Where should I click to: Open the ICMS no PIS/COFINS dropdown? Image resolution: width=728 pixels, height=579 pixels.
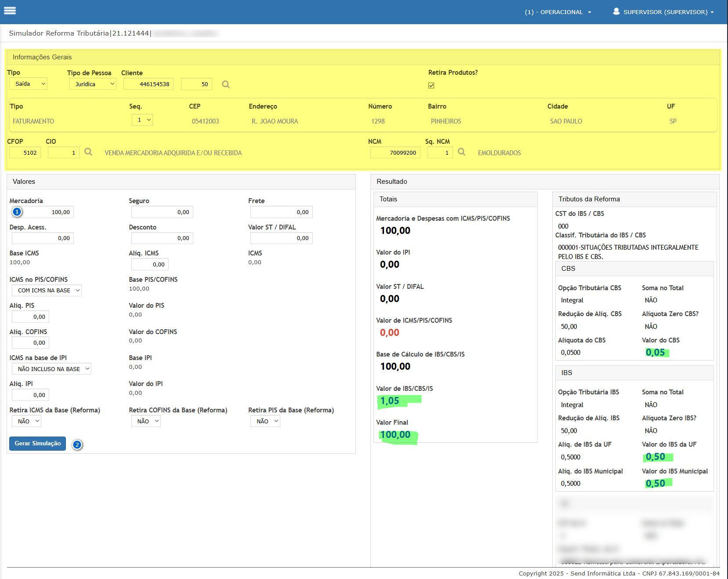click(x=47, y=291)
